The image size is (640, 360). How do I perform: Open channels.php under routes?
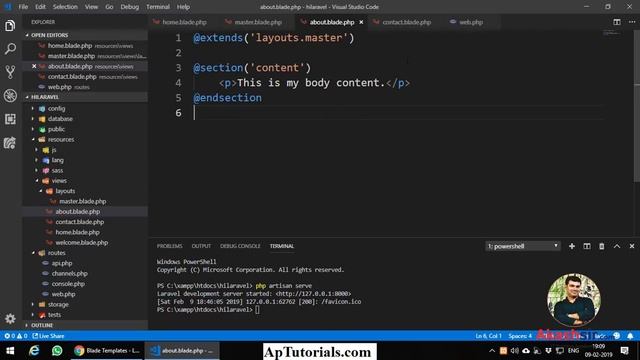tap(69, 273)
